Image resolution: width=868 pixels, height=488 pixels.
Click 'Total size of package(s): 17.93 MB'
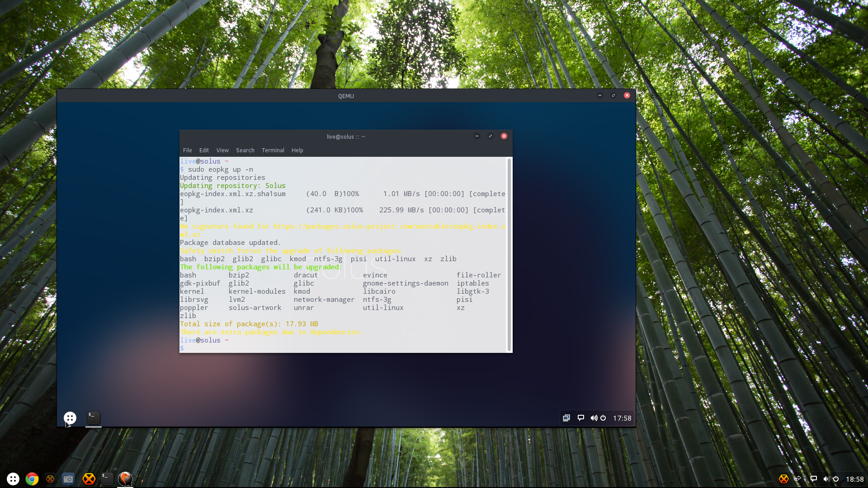[x=249, y=324]
